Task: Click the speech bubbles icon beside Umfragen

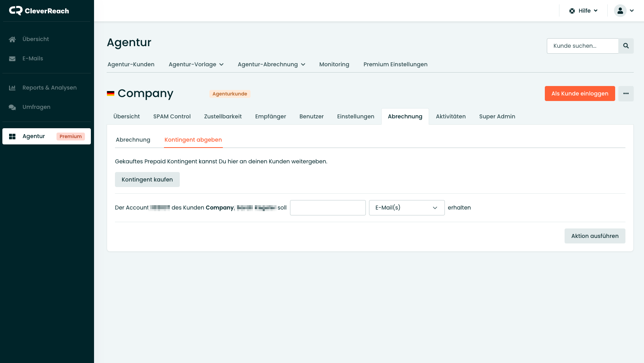Action: (x=12, y=107)
